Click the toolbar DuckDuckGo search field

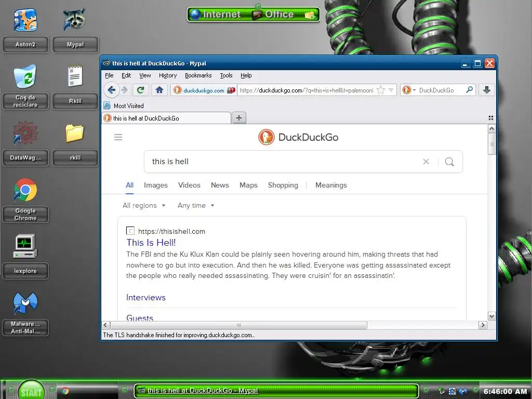tap(441, 90)
